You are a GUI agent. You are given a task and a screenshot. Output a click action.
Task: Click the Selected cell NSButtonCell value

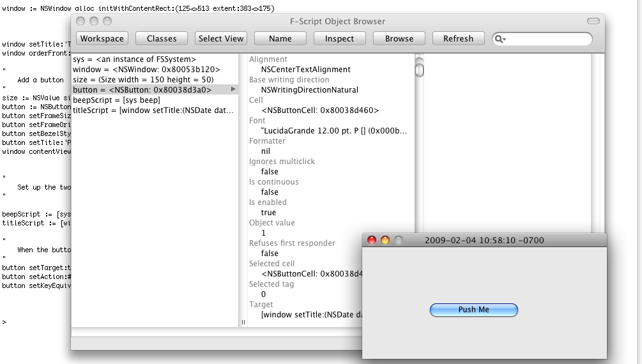click(312, 274)
